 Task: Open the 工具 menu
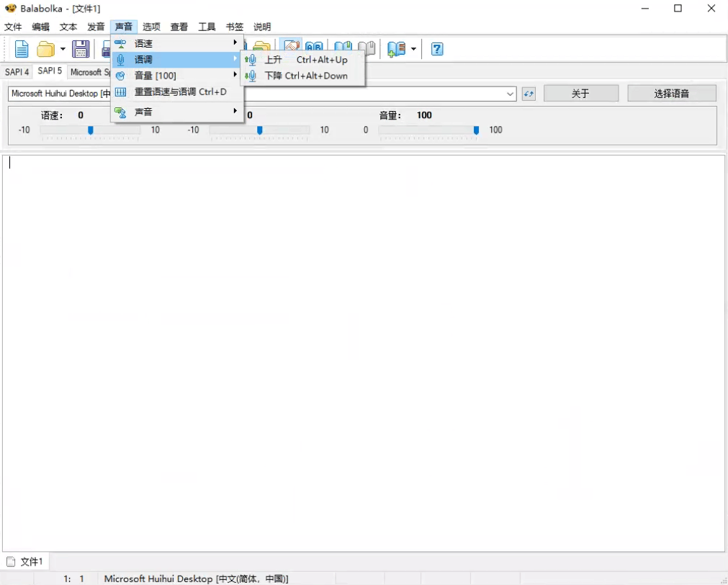(x=207, y=27)
